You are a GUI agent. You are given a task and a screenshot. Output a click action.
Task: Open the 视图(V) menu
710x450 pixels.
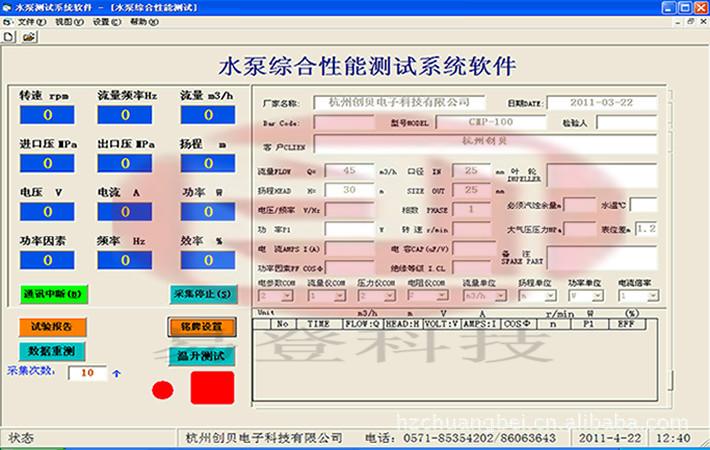[x=69, y=22]
